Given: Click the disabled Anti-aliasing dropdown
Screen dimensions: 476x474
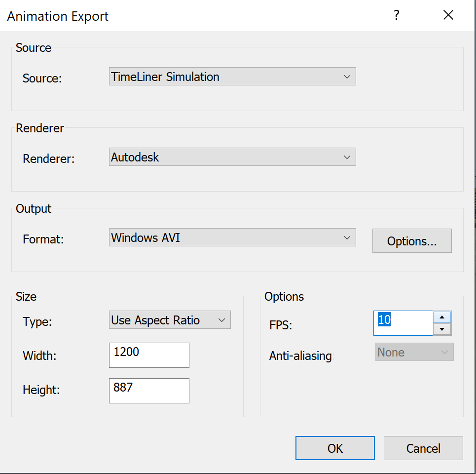Looking at the screenshot, I should pyautogui.click(x=413, y=352).
